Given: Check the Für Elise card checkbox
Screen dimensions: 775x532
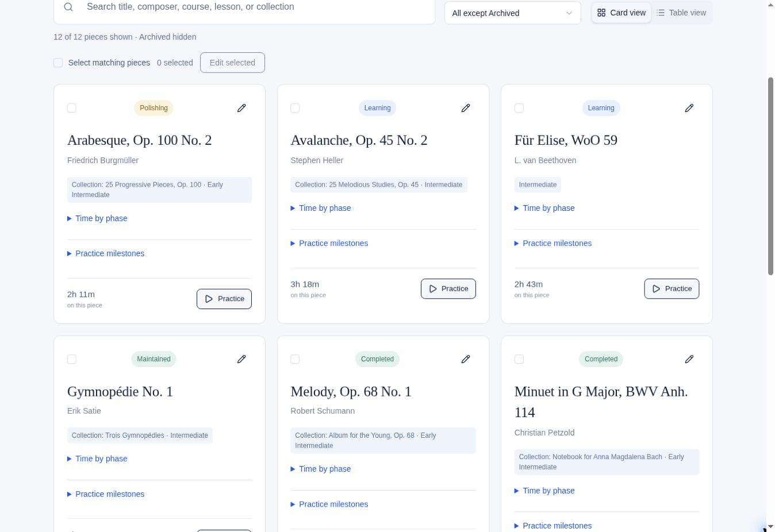Looking at the screenshot, I should point(519,108).
